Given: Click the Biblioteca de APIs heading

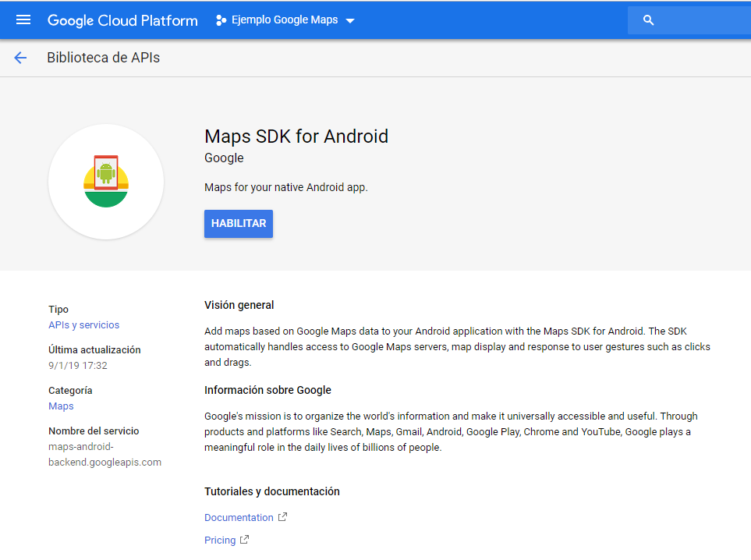Looking at the screenshot, I should tap(103, 58).
